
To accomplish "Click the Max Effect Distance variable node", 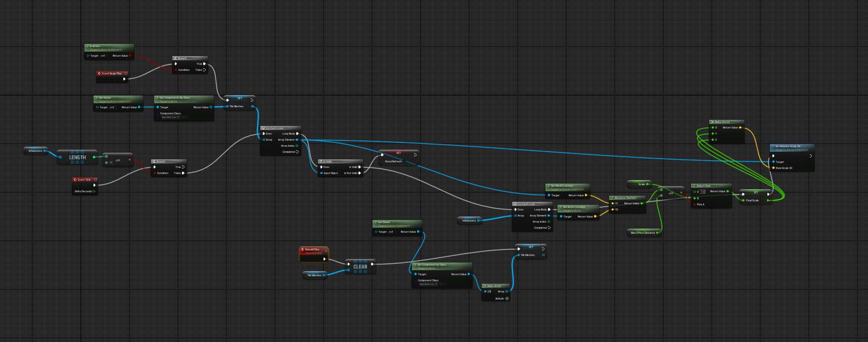I will click(643, 233).
